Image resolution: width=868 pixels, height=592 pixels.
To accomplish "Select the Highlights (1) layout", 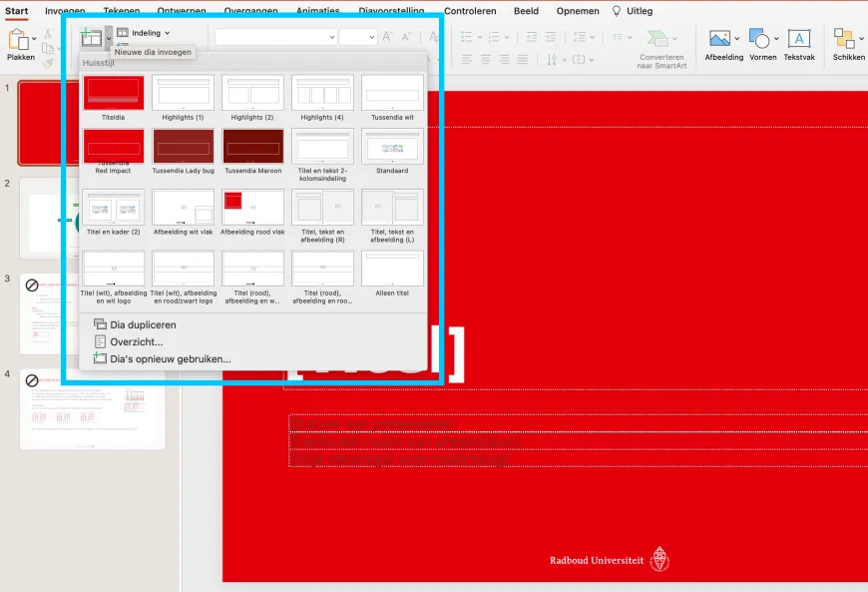I will [184, 93].
